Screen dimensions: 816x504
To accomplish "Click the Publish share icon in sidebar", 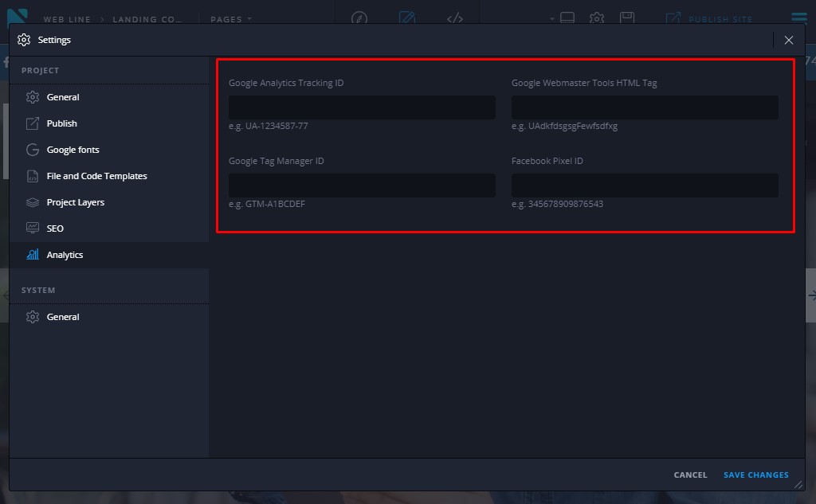I will click(33, 123).
